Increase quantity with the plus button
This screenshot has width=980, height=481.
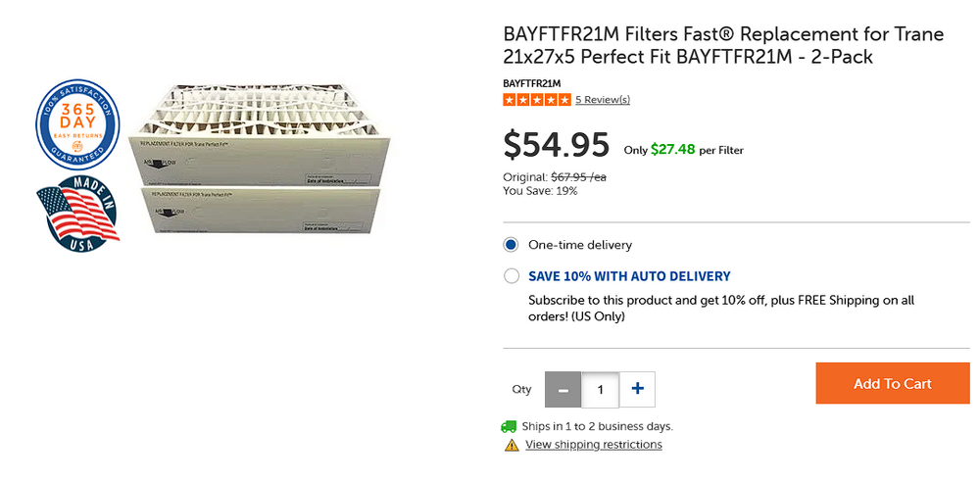pos(637,389)
